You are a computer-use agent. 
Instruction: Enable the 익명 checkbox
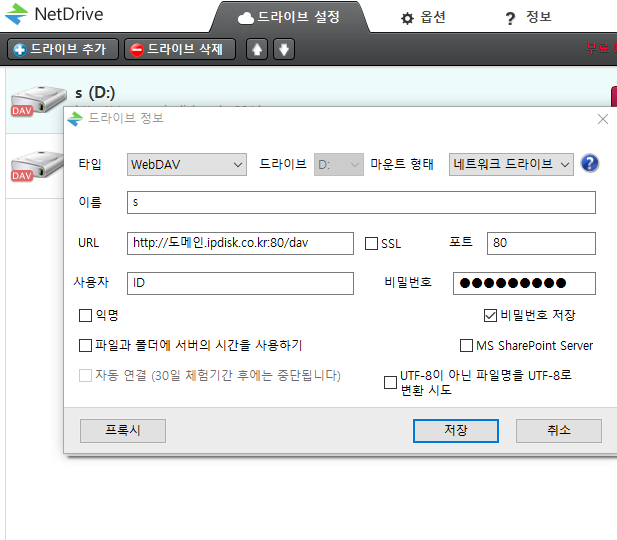tap(85, 315)
